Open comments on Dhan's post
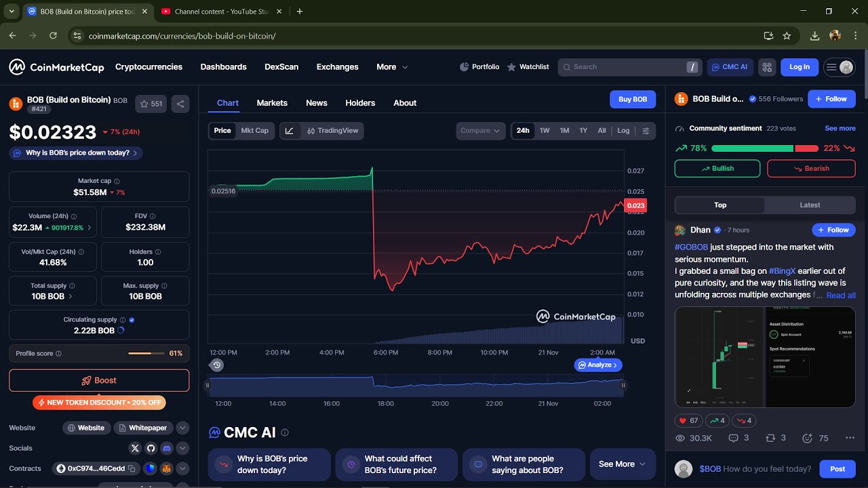Image resolution: width=868 pixels, height=488 pixels. tap(738, 438)
